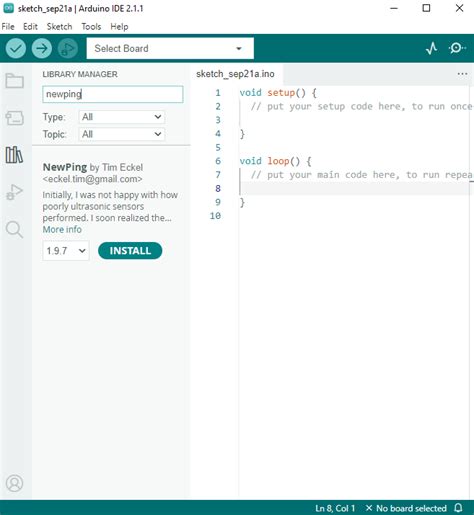Click line number 8 in the gutter
Image resolution: width=474 pixels, height=515 pixels.
[x=218, y=189]
